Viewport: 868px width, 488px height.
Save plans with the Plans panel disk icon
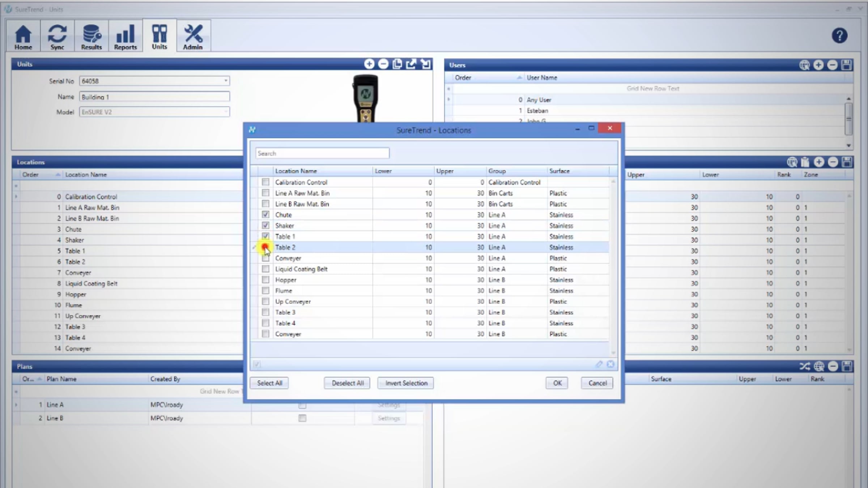847,367
